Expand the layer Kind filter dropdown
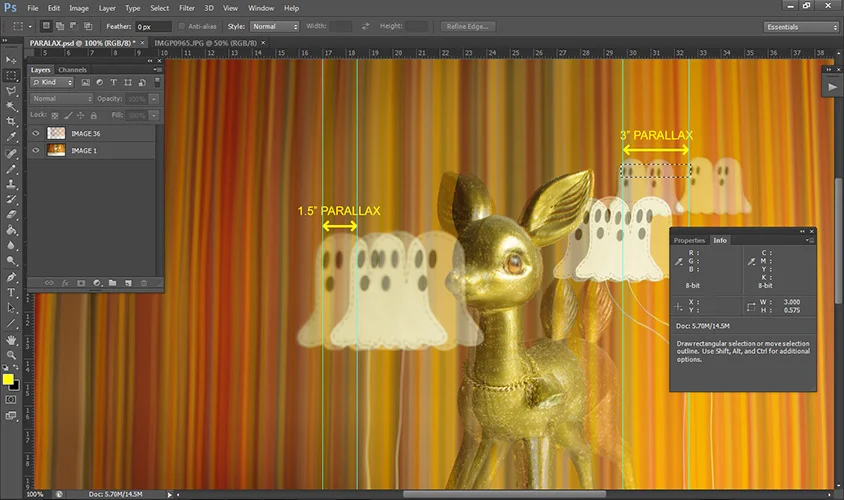Screen dimensions: 844x500 point(51,82)
